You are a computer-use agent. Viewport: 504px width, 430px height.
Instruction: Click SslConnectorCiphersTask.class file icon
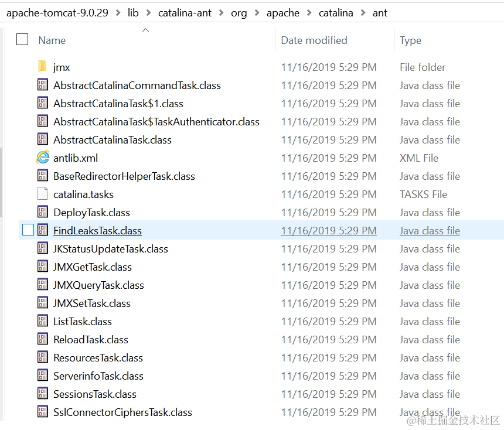(x=42, y=412)
